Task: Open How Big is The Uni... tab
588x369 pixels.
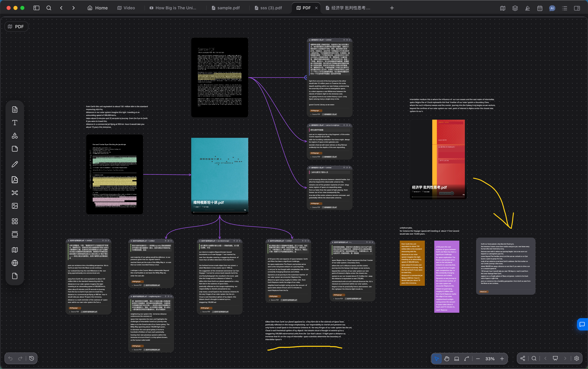Action: pos(173,8)
